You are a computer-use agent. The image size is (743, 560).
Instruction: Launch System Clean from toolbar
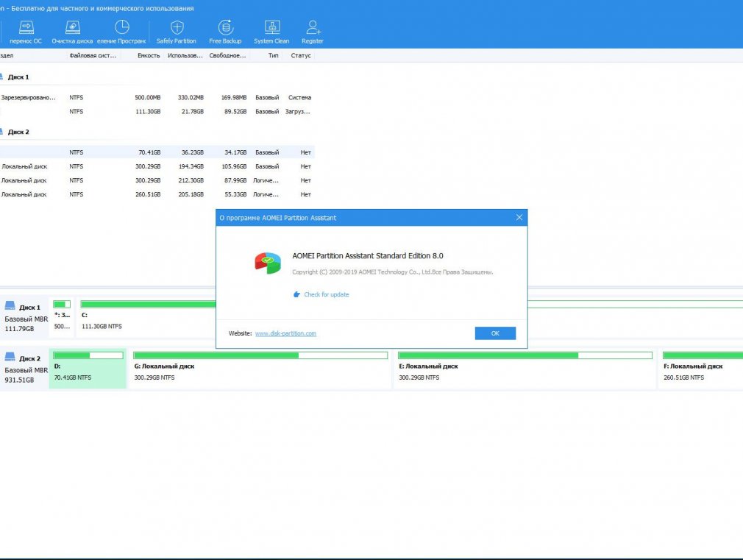(x=271, y=32)
